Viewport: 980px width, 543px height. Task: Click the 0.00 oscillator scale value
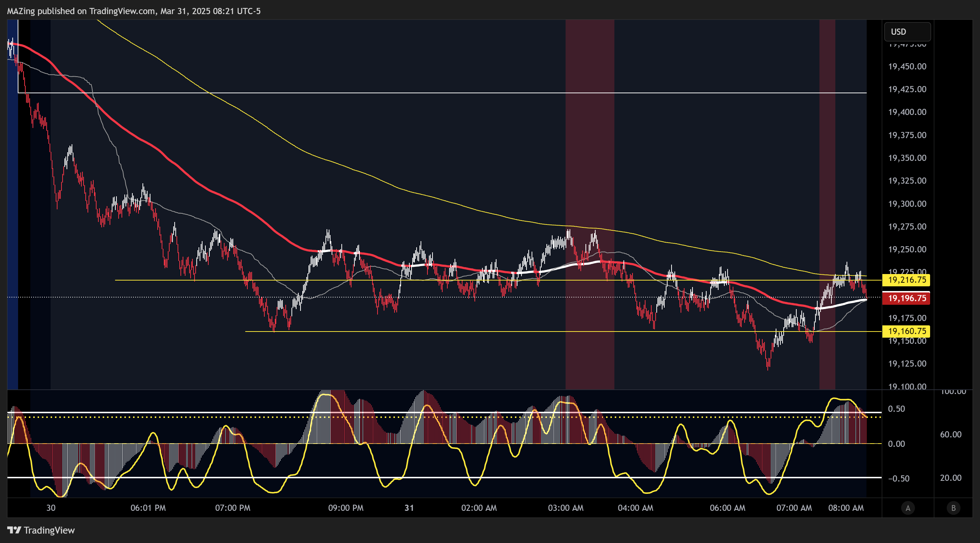pyautogui.click(x=896, y=444)
